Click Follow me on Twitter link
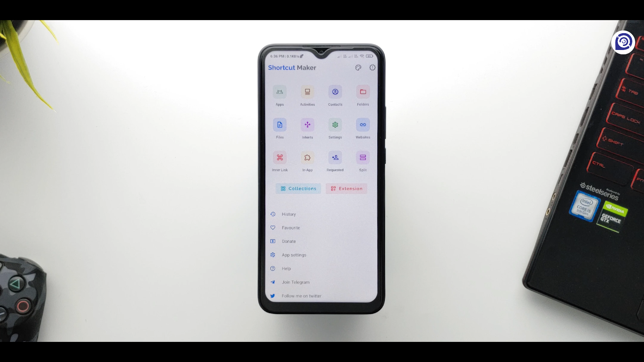 (x=302, y=295)
